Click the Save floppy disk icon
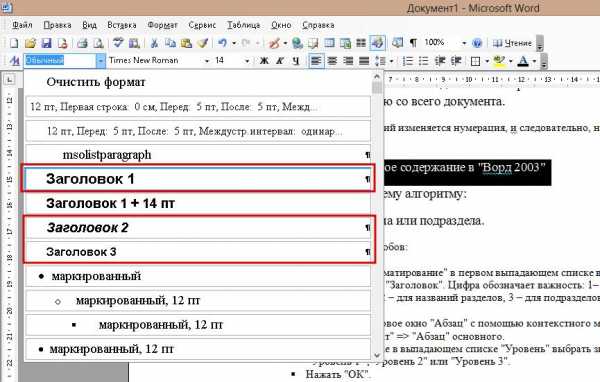This screenshot has width=600, height=382. pyautogui.click(x=46, y=43)
